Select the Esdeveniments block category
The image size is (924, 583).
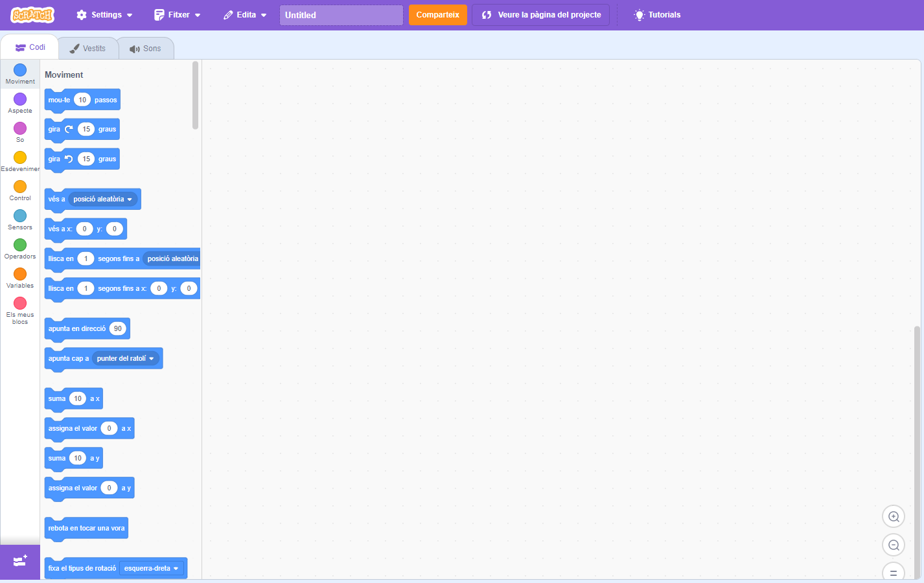click(x=20, y=161)
